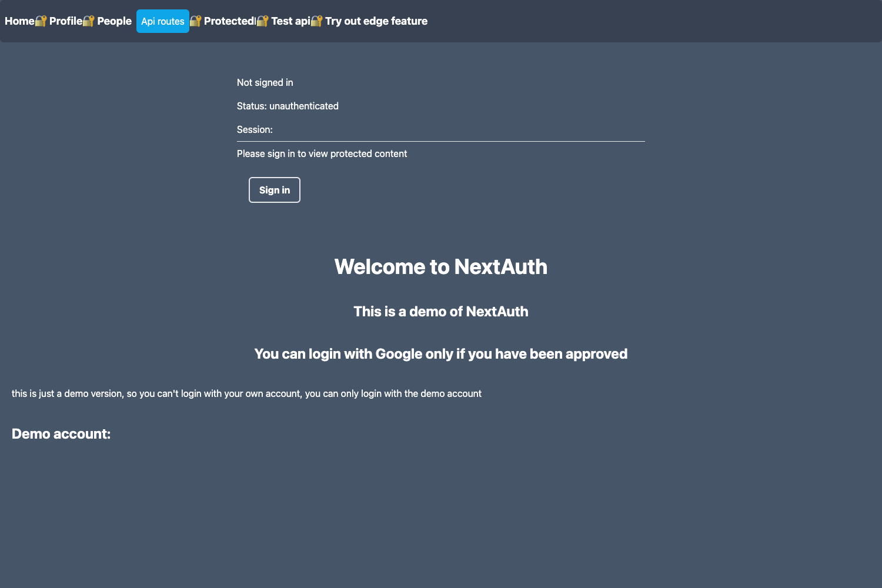882x588 pixels.
Task: Click the Welcome to NextAuth heading
Action: 440,266
